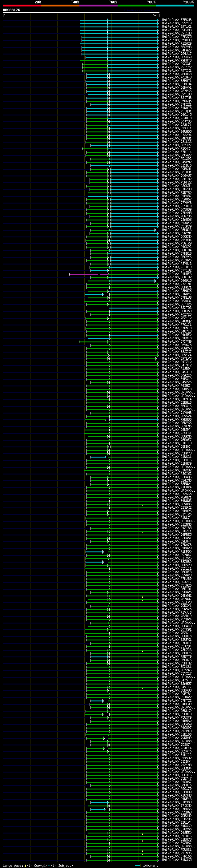Click the UniRef100_C4T3F2 label
The width and height of the screenshot is (197, 868).
coord(177,365)
